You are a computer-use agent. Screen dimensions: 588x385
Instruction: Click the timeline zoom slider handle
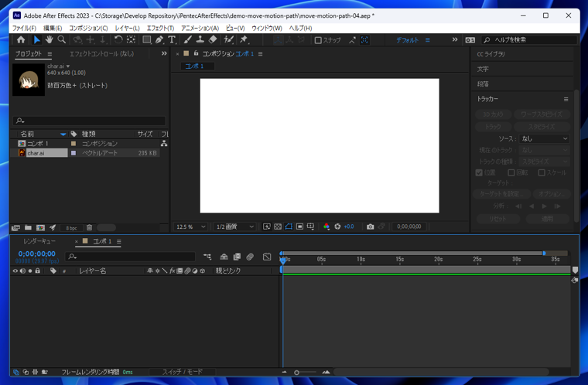[x=296, y=373]
